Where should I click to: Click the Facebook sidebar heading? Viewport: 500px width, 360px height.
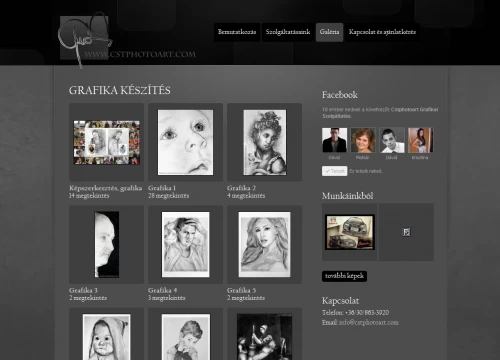[340, 95]
